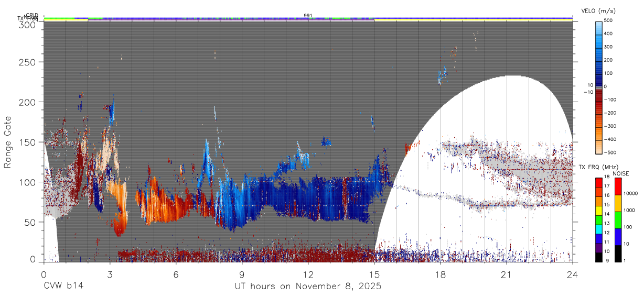Click the green segment of NOISE legend
Image resolution: width=644 pixels, height=297 pixels.
618,220
